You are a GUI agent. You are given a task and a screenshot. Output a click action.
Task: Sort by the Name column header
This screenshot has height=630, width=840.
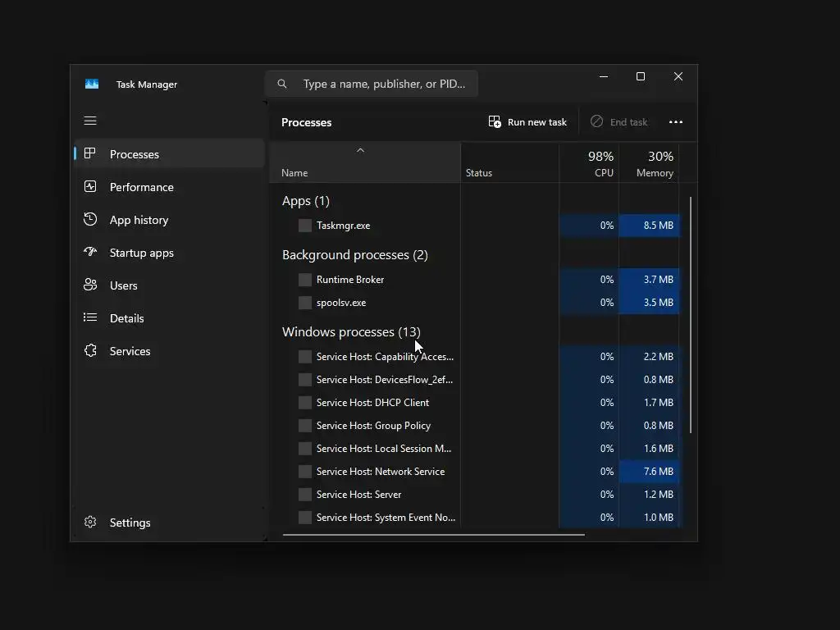tap(365, 163)
